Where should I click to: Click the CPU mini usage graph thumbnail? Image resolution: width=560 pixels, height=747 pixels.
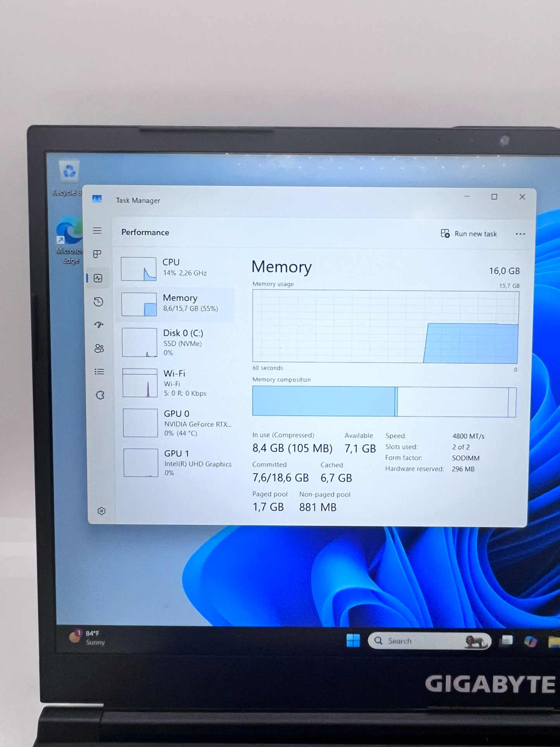pos(139,269)
